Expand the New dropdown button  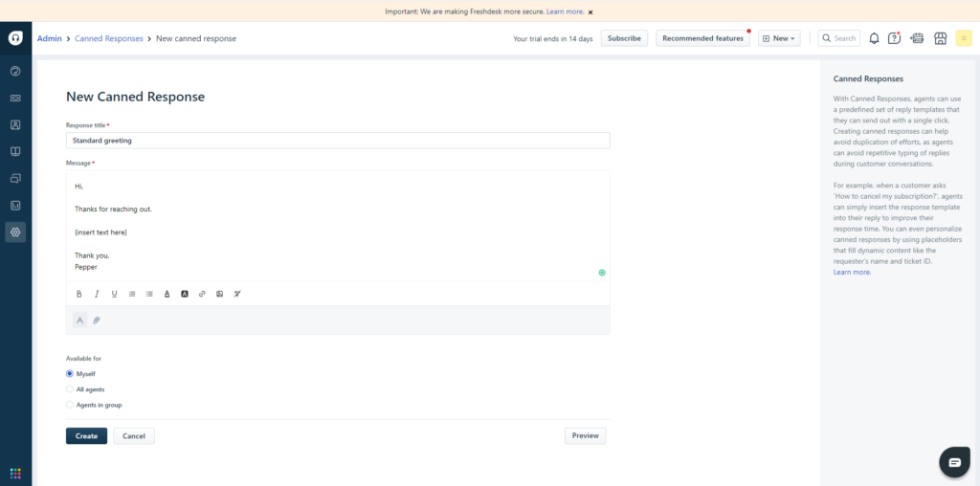[779, 38]
